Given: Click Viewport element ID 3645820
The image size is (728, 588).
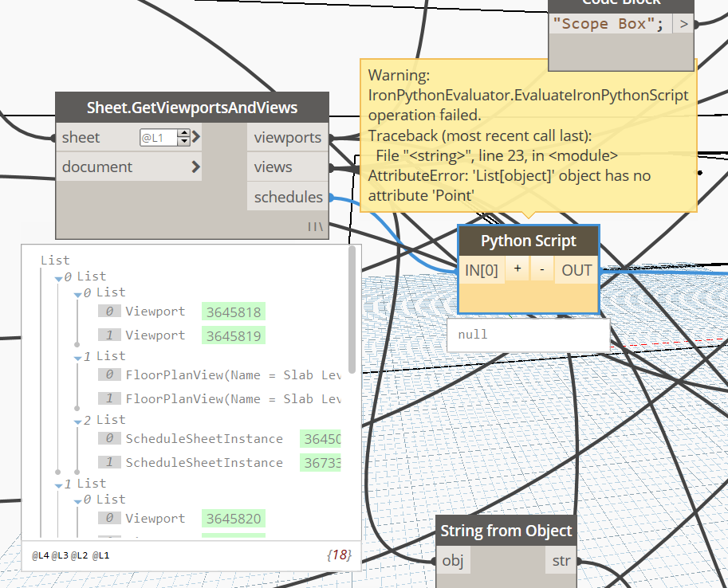Looking at the screenshot, I should coord(234,519).
